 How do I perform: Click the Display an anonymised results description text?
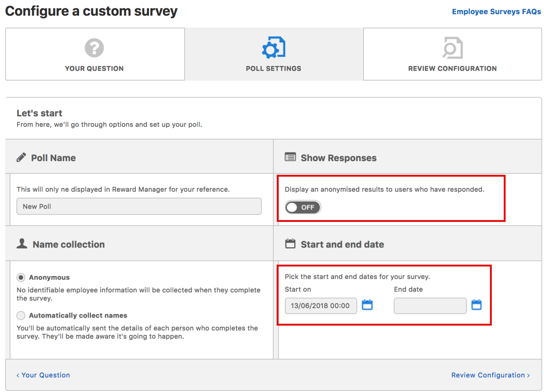coord(384,189)
